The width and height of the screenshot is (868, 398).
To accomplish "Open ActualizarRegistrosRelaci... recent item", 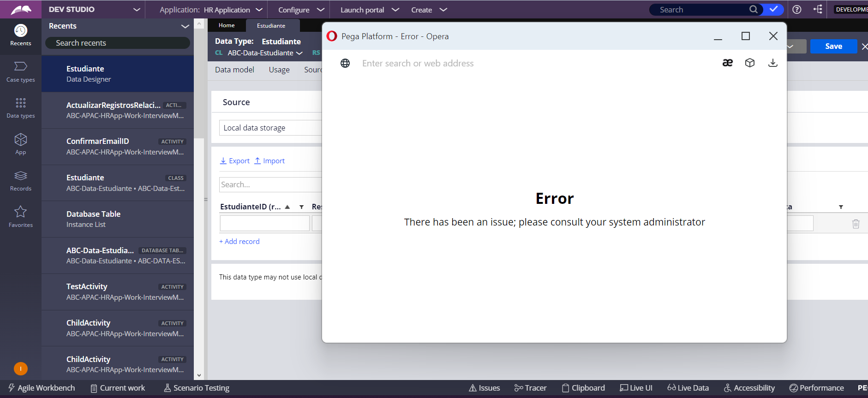I will click(x=118, y=110).
